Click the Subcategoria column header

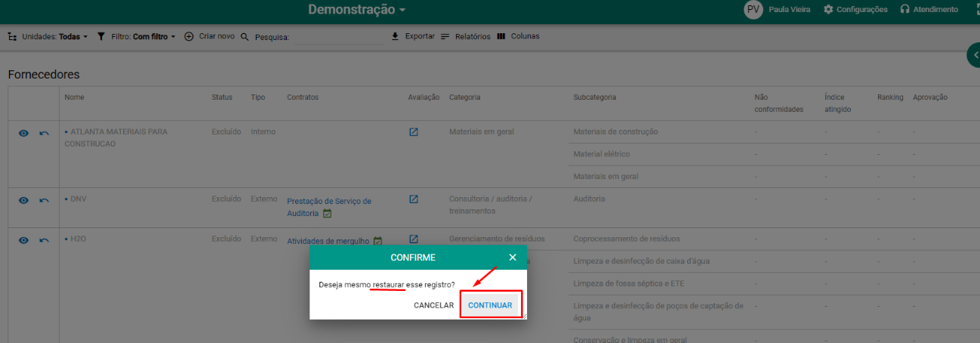pyautogui.click(x=595, y=97)
